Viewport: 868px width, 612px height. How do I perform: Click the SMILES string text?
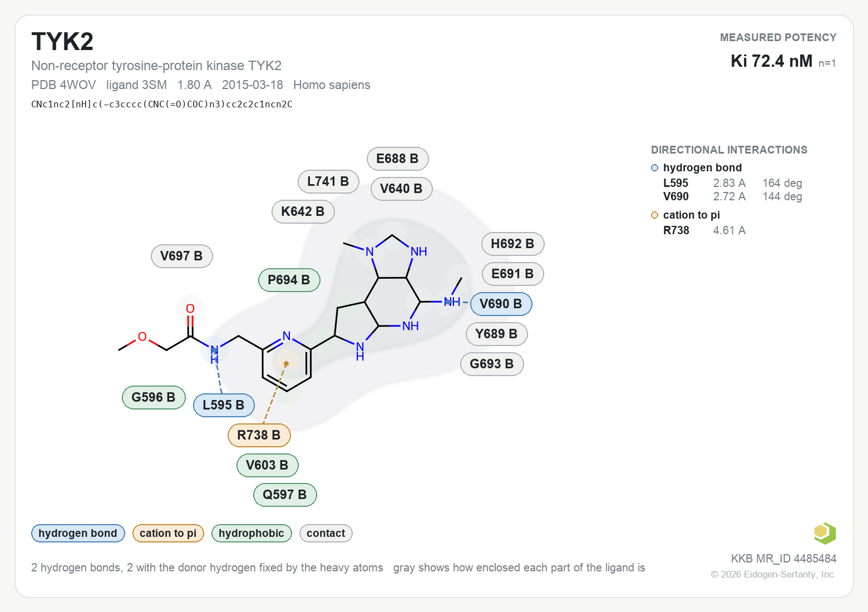pyautogui.click(x=162, y=104)
